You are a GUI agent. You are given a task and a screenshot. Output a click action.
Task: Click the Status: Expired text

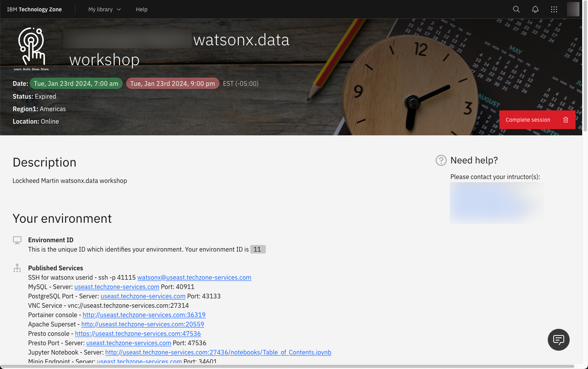(34, 96)
